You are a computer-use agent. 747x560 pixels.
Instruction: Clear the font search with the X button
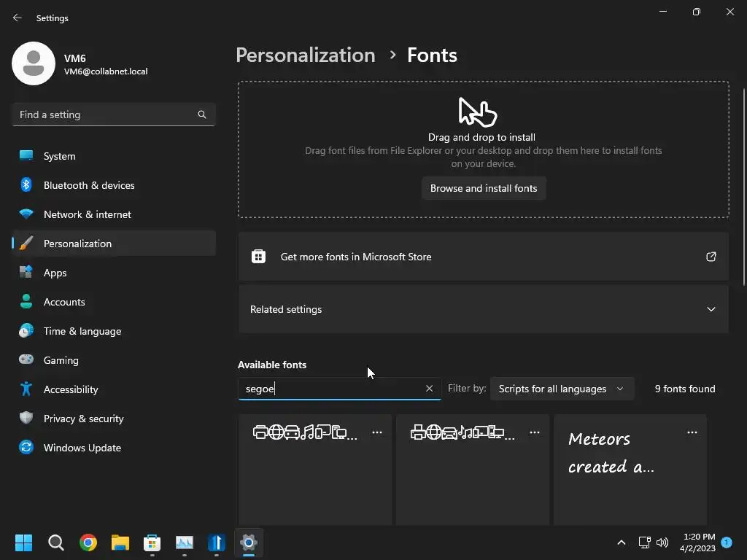[x=429, y=389]
